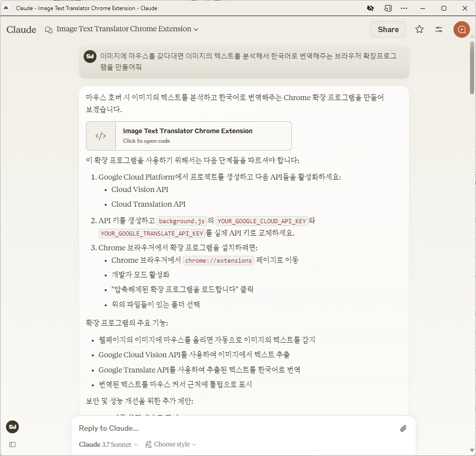The height and width of the screenshot is (456, 476).
Task: Open Image Text Translator code artifact
Action: click(x=188, y=136)
